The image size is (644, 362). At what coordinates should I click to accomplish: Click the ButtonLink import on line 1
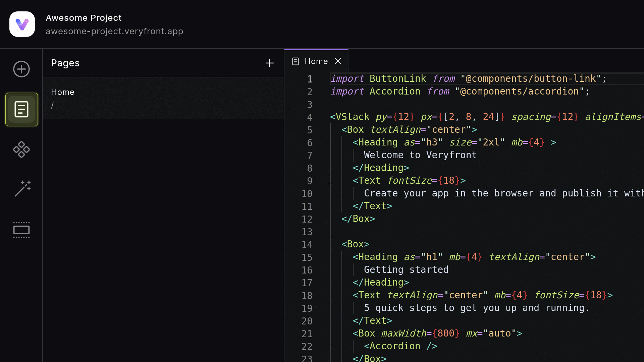click(398, 78)
